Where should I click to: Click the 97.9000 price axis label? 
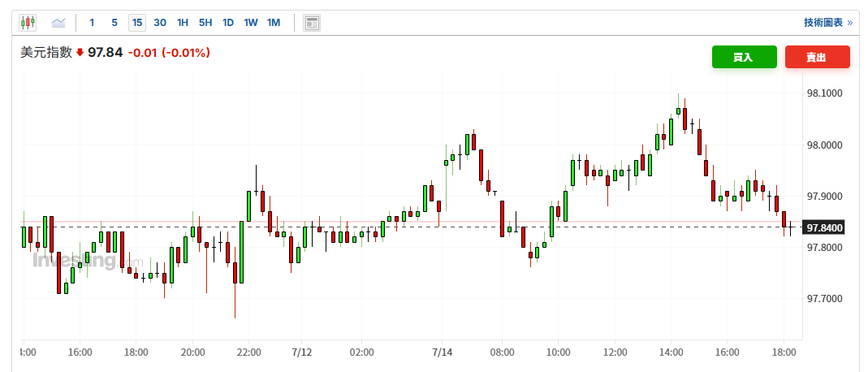(824, 197)
